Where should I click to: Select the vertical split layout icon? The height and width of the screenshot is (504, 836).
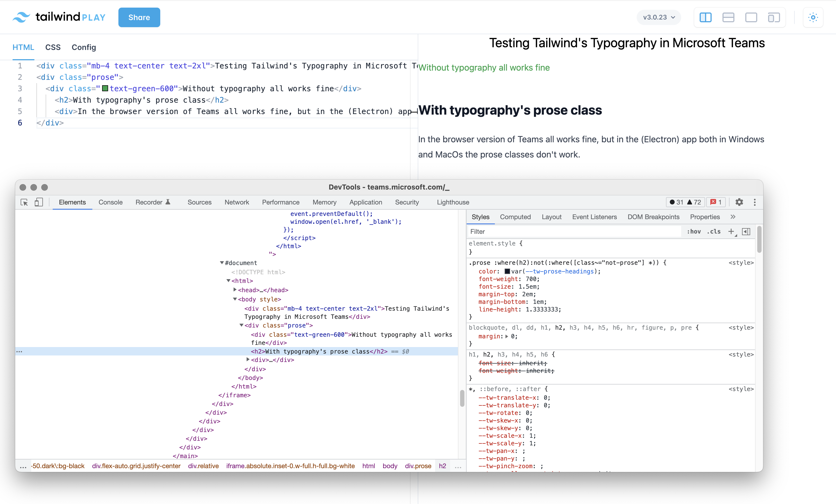(x=705, y=17)
